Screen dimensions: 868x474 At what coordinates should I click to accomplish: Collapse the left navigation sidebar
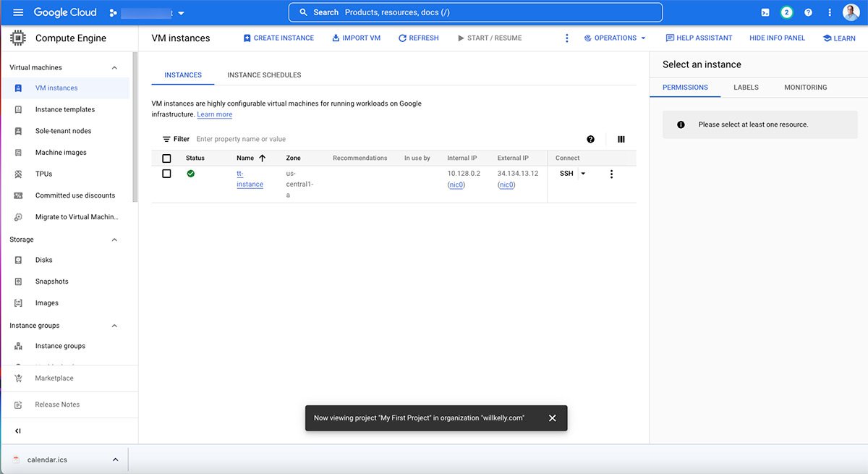click(x=18, y=431)
